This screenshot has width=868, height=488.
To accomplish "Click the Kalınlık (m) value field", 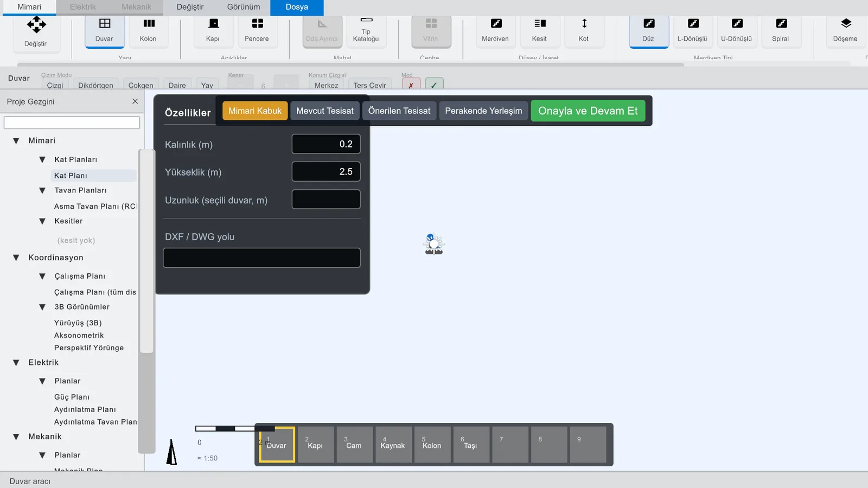I will point(326,144).
